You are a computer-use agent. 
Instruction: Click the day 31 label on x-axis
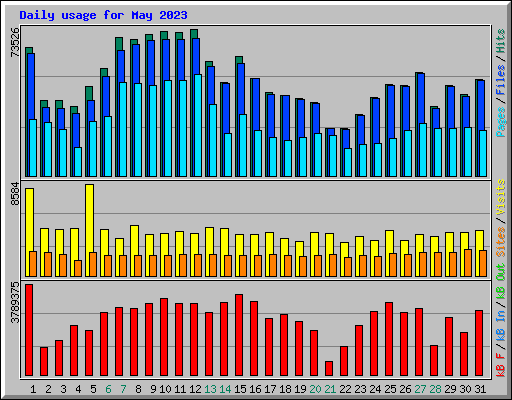(480, 389)
